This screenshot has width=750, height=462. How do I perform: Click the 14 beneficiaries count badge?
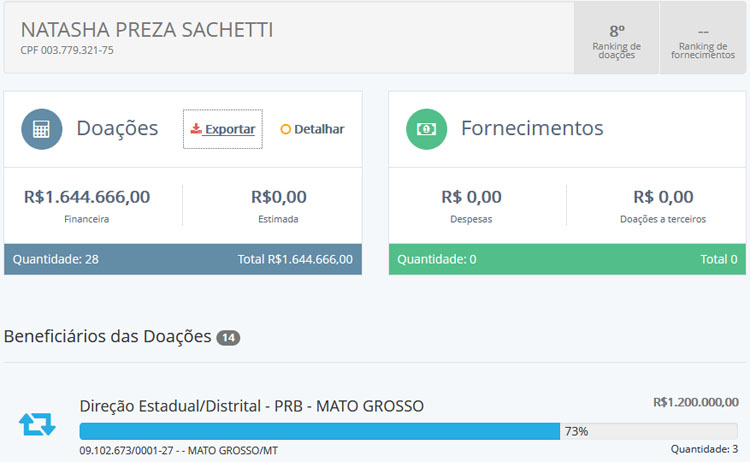point(228,338)
